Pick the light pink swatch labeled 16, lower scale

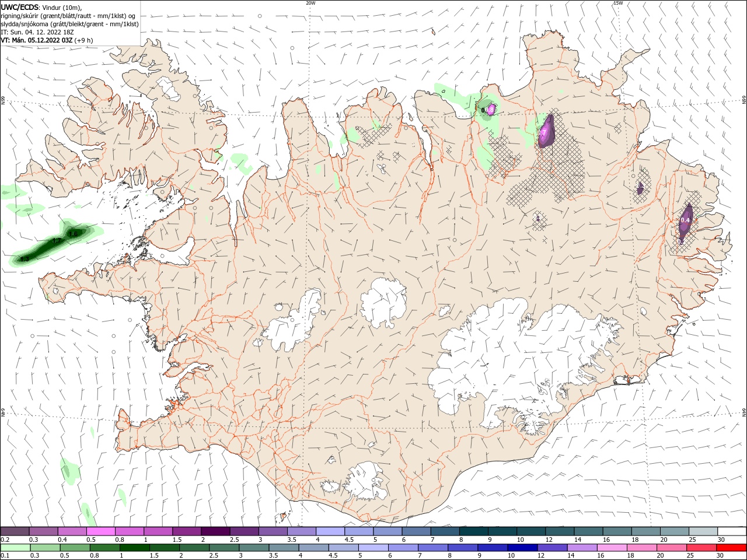click(612, 548)
